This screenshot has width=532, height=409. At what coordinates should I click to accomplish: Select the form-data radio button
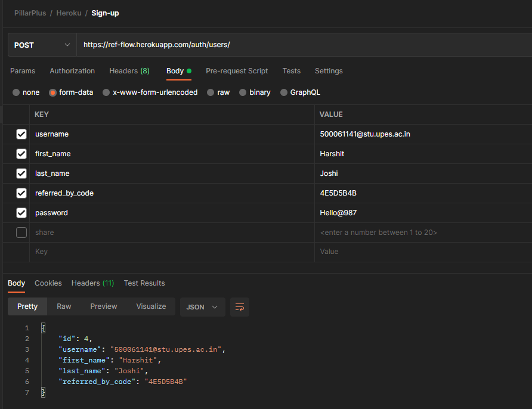pos(52,92)
